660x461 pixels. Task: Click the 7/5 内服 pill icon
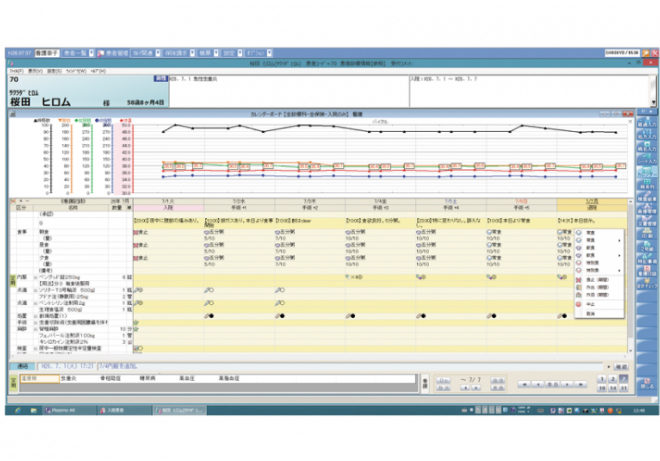(x=421, y=277)
